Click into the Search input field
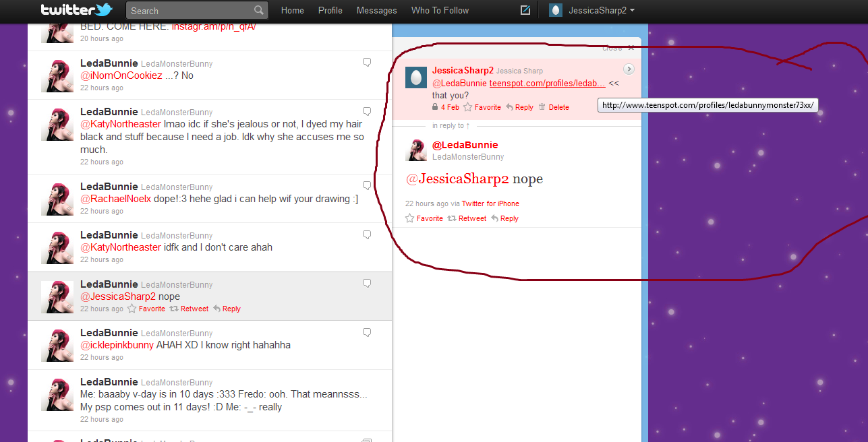868x442 pixels. 189,10
